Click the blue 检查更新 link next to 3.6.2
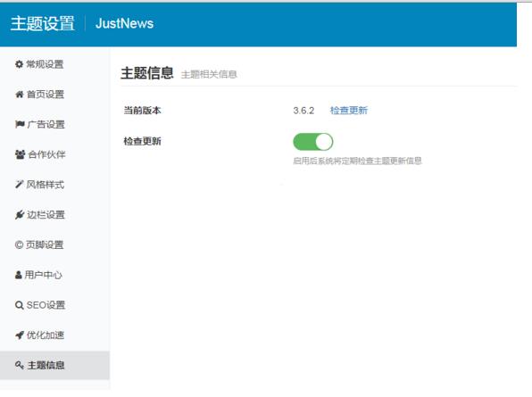The width and height of the screenshot is (532, 397). point(349,111)
